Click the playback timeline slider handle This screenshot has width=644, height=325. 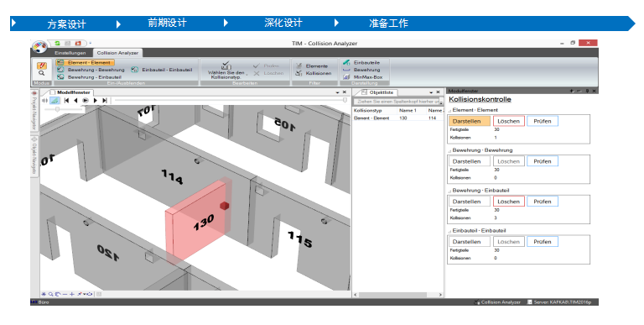[345, 100]
